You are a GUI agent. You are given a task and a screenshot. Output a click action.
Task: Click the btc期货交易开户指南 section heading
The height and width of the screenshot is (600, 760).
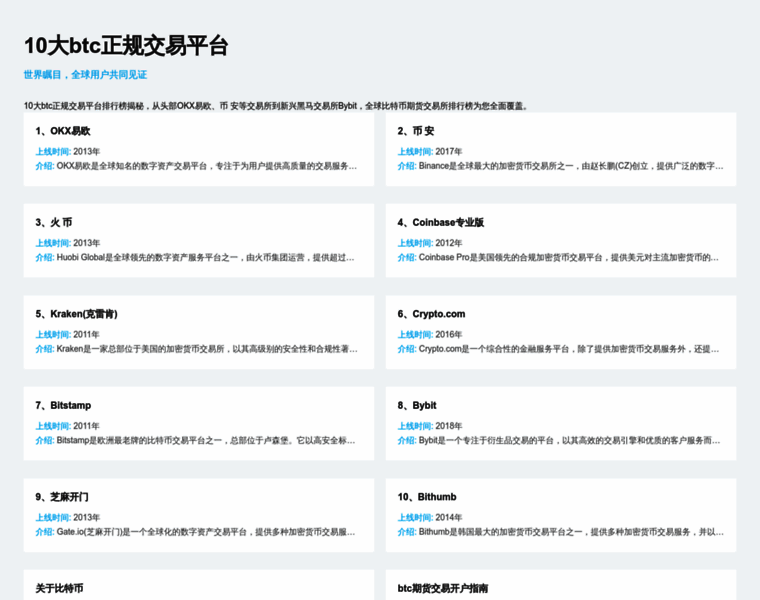point(443,588)
